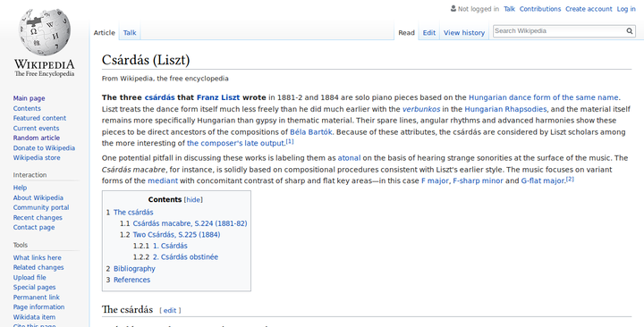Switch to the Article tab
The width and height of the screenshot is (644, 327).
click(105, 33)
